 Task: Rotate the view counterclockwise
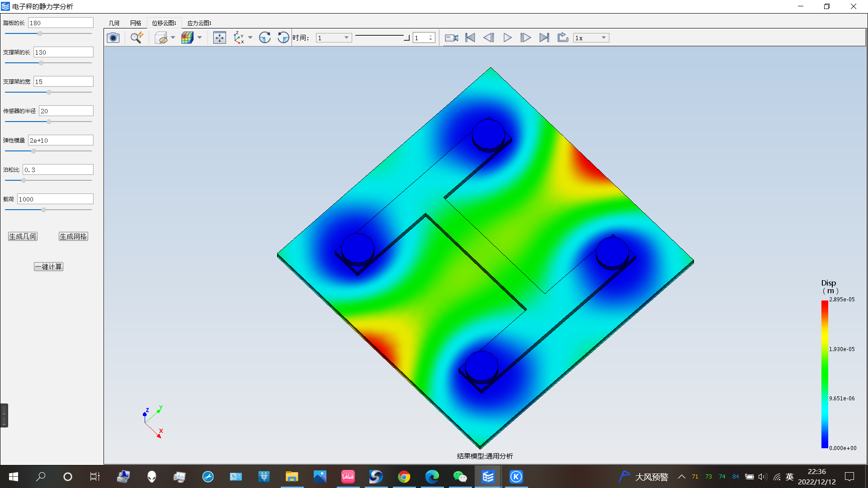pyautogui.click(x=283, y=38)
